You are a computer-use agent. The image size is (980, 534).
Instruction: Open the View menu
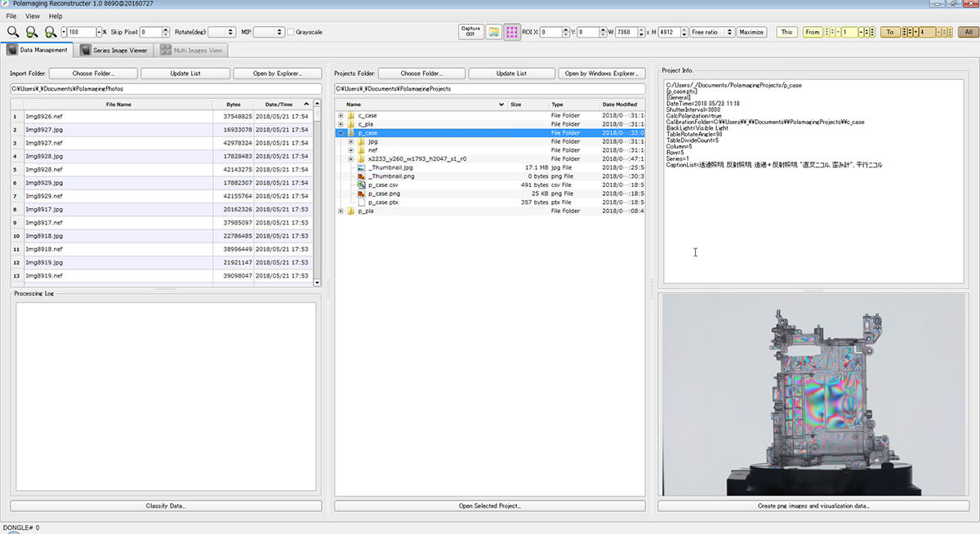(x=32, y=16)
